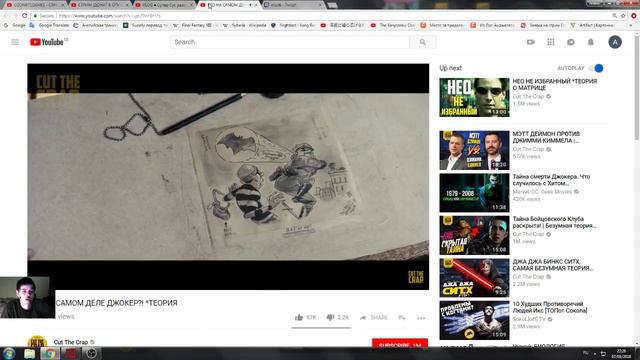Switch to the Twitch browser tab
Screen dimensions: 640x360
(292, 5)
